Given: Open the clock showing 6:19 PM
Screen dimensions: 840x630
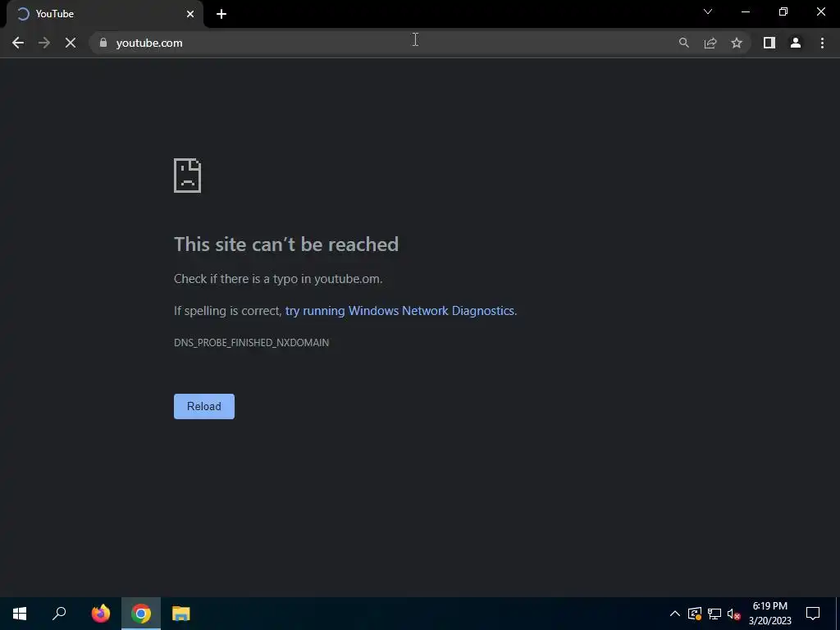Looking at the screenshot, I should pyautogui.click(x=769, y=614).
